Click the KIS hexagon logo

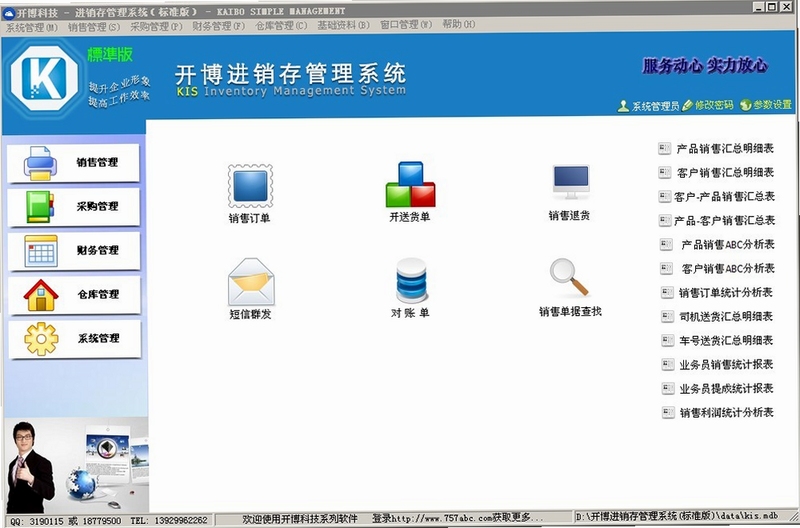pyautogui.click(x=44, y=78)
